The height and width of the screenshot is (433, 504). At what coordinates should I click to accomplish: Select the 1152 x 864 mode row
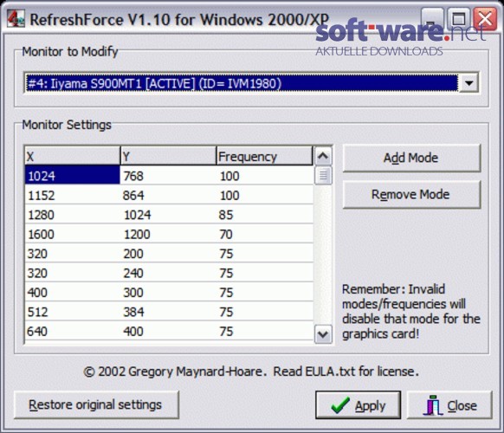click(x=169, y=195)
